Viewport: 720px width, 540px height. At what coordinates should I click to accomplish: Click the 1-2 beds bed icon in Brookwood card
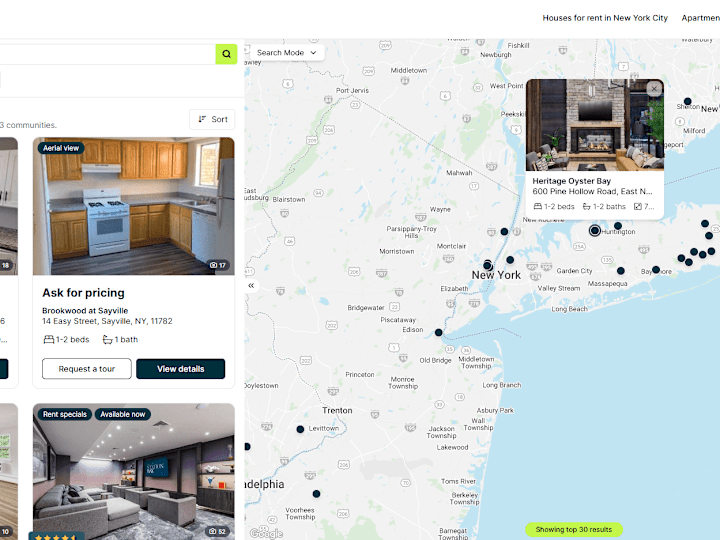pos(49,340)
